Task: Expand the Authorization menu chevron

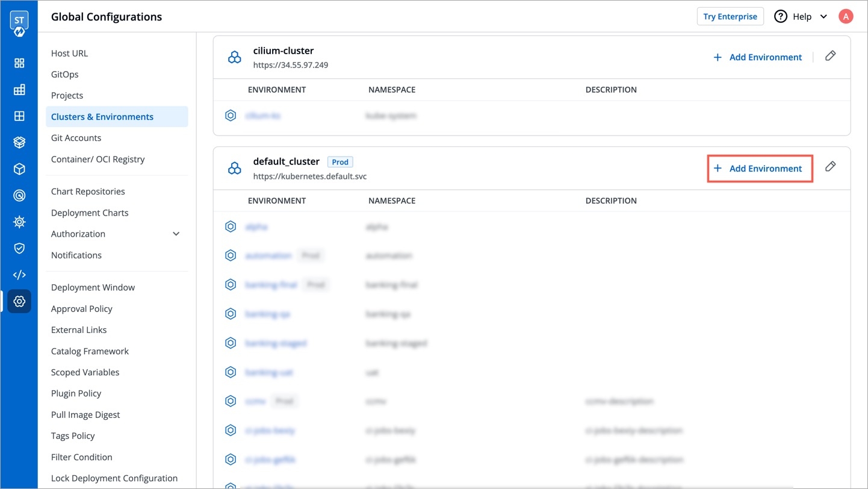Action: (176, 234)
